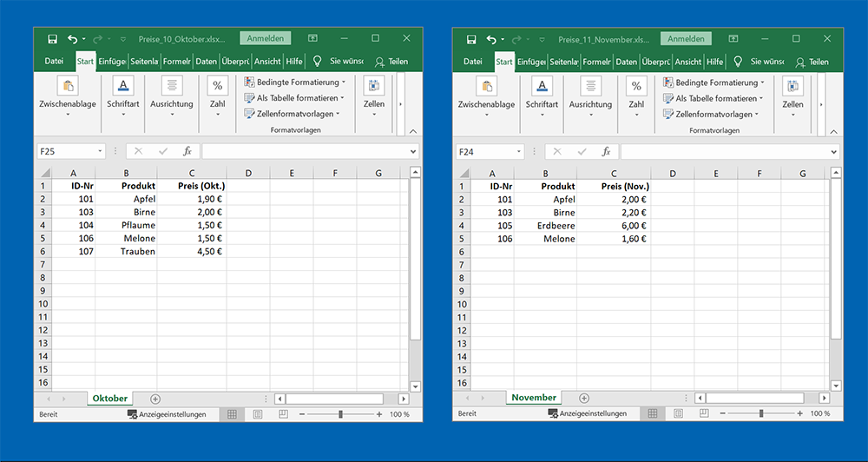
Task: Select the 4,50 € price cell
Action: tap(192, 252)
